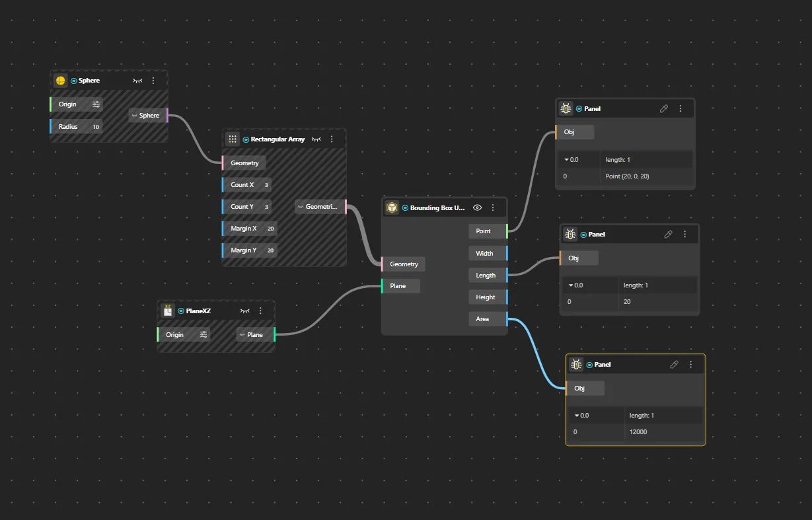This screenshot has width=812, height=520.
Task: Click the Geometry input of Rectangular Array
Action: click(244, 163)
